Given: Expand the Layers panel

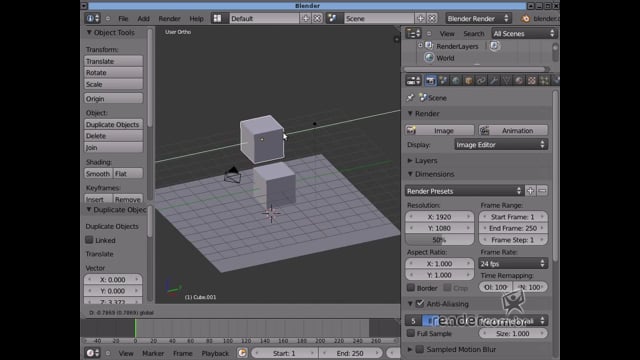Looking at the screenshot, I should [x=410, y=160].
